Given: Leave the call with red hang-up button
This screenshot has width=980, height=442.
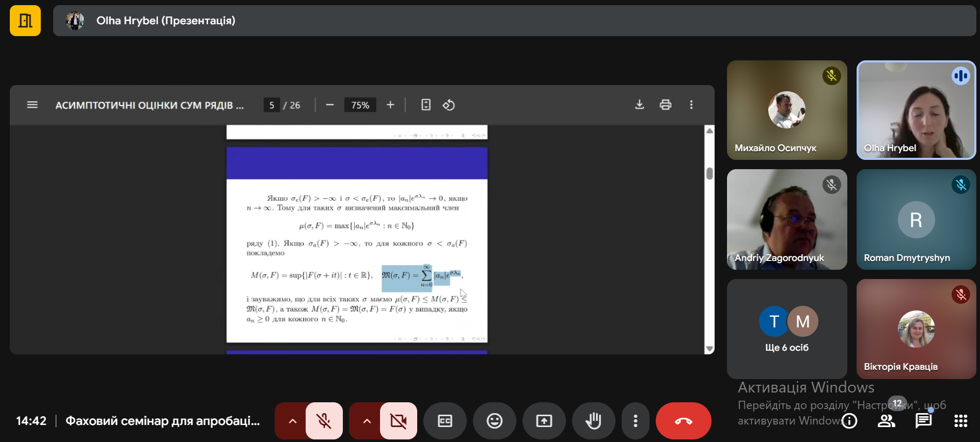Looking at the screenshot, I should coord(683,421).
